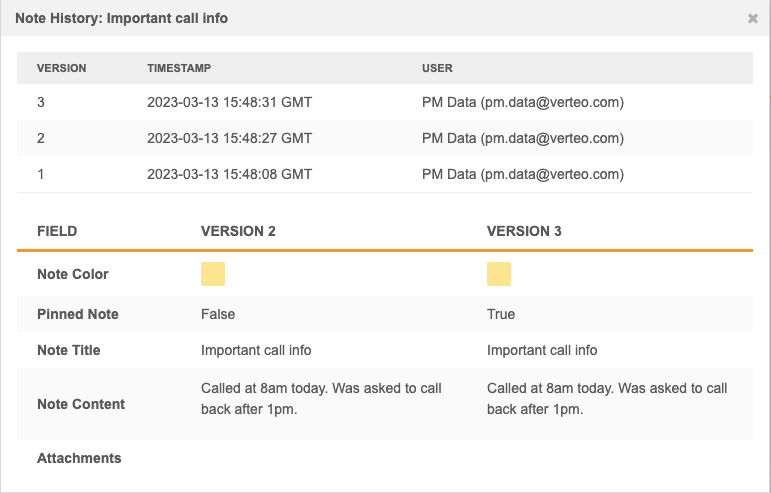Screen dimensions: 771x493
Task: Click timestamp 2023-03-13 15:48:08 GMT
Action: (x=229, y=174)
